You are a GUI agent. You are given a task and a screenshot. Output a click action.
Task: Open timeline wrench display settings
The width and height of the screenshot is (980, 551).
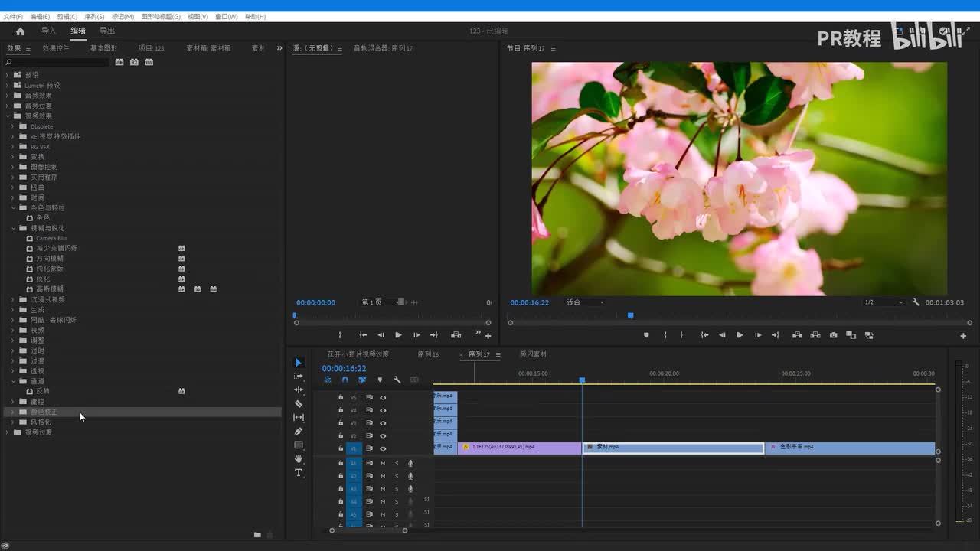(397, 380)
